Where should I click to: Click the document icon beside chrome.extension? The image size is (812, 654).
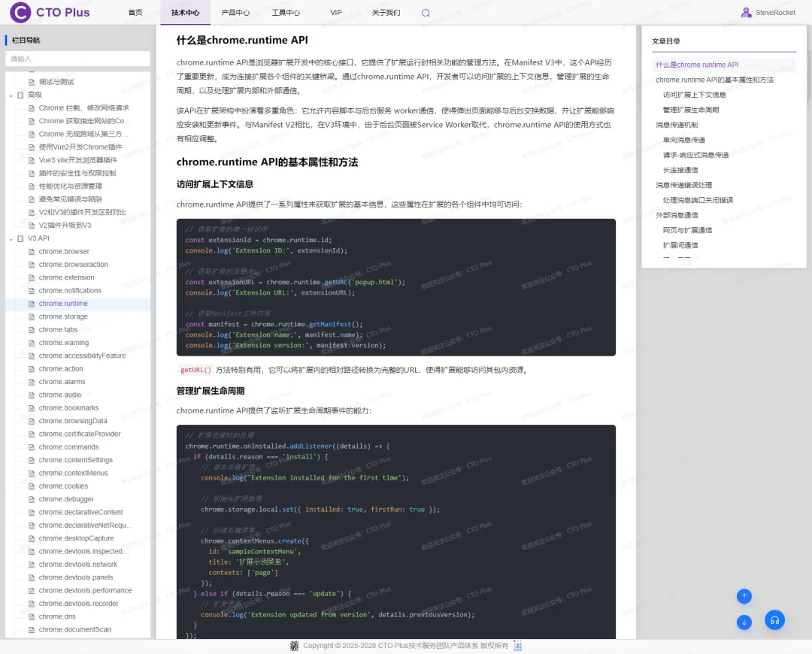pos(32,278)
